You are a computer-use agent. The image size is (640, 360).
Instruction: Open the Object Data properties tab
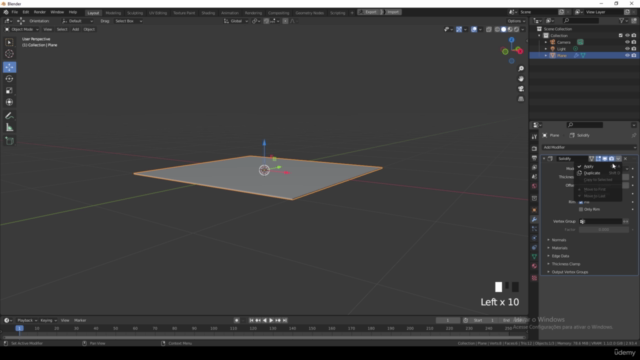click(534, 257)
